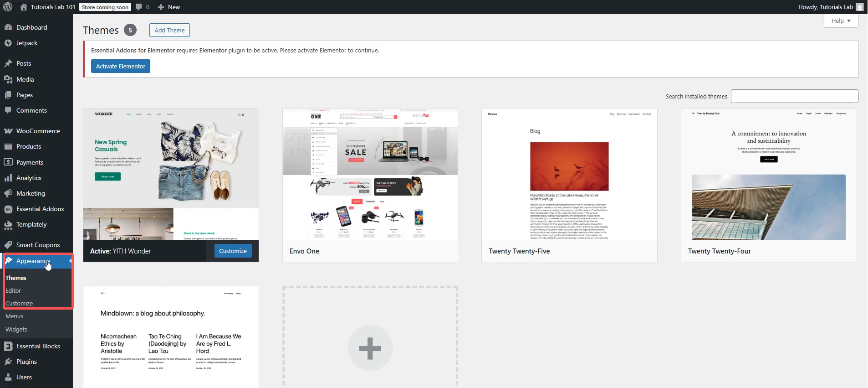This screenshot has width=868, height=388.
Task: Open the Essential Addons icon in the sidebar
Action: [x=8, y=209]
